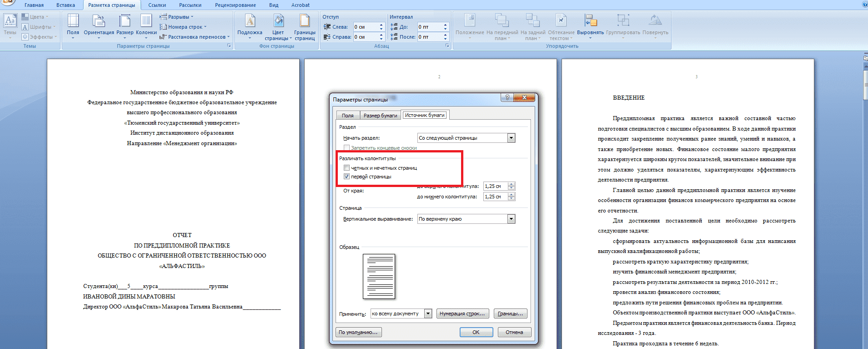Open Text Wrapping (Обтекание текстом) menu
This screenshot has height=349, width=868.
tap(561, 27)
